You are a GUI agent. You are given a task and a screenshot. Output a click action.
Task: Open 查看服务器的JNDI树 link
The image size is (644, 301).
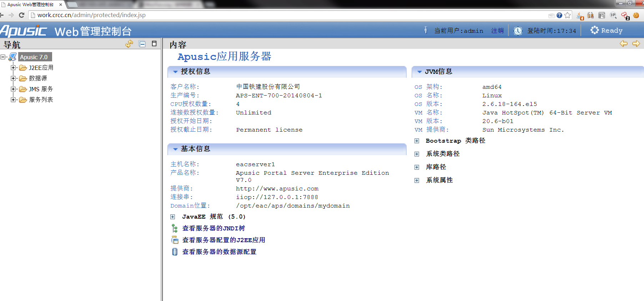213,228
